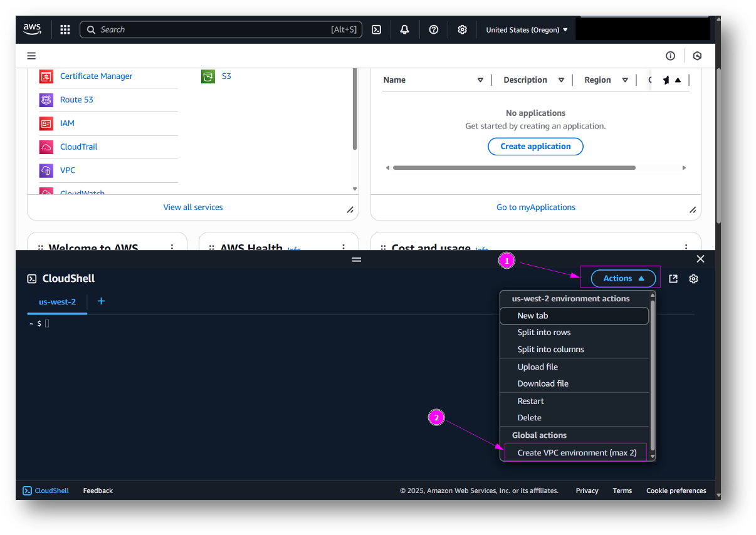Open settings gear in top navigation

pyautogui.click(x=462, y=29)
